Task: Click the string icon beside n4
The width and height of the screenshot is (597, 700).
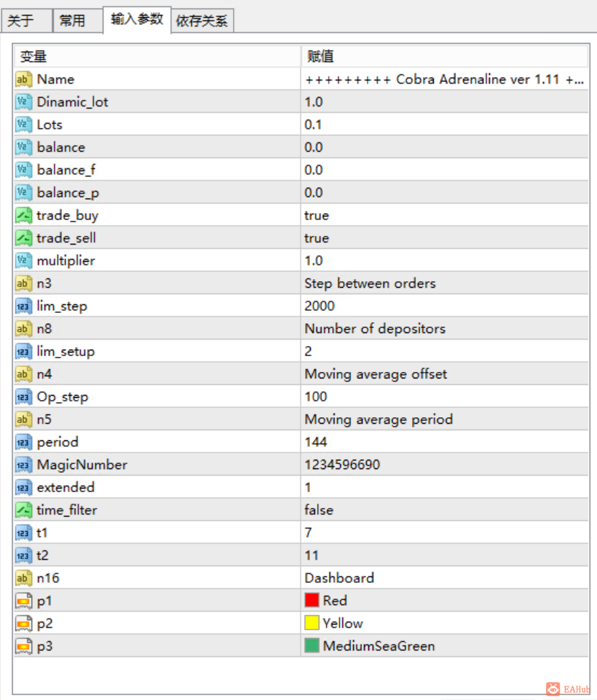Action: click(x=24, y=374)
